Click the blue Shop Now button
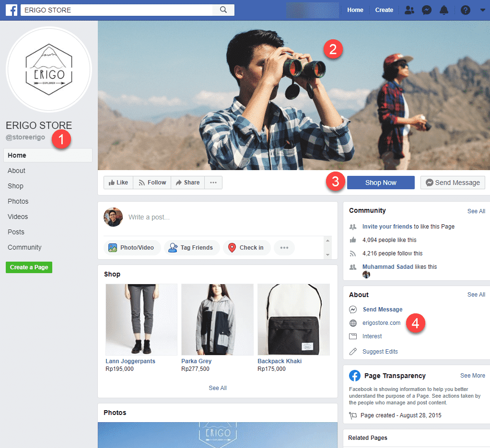 point(381,183)
